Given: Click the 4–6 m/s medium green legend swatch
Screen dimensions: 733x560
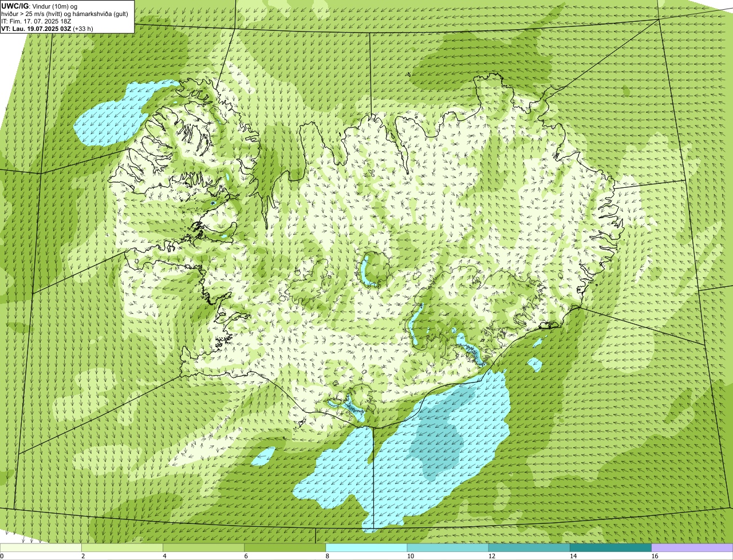Looking at the screenshot, I should coord(204,547).
